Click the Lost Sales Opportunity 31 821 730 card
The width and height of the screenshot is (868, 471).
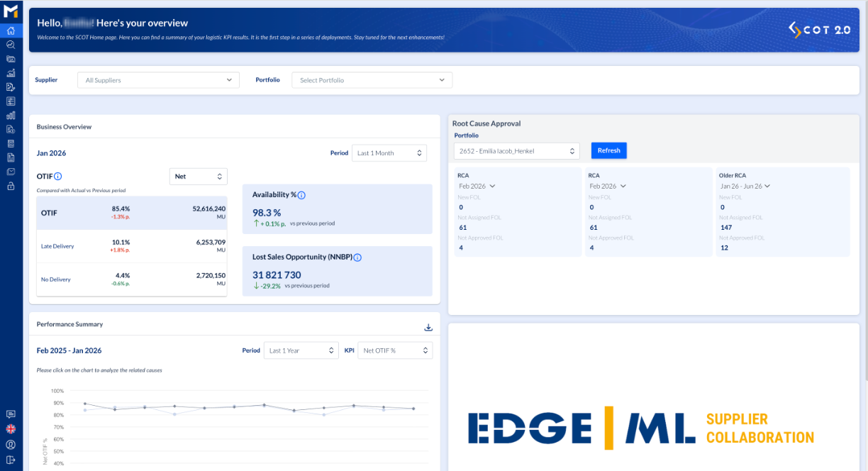338,271
